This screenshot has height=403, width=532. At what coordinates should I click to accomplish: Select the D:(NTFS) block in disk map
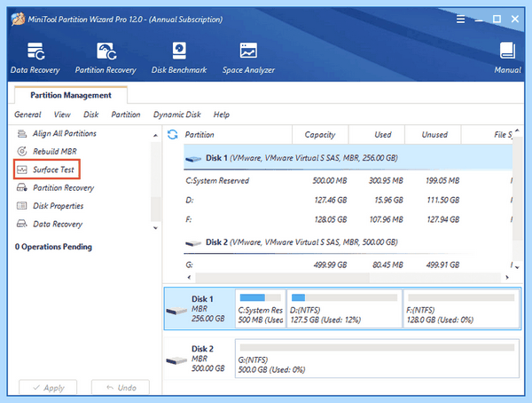(x=345, y=309)
